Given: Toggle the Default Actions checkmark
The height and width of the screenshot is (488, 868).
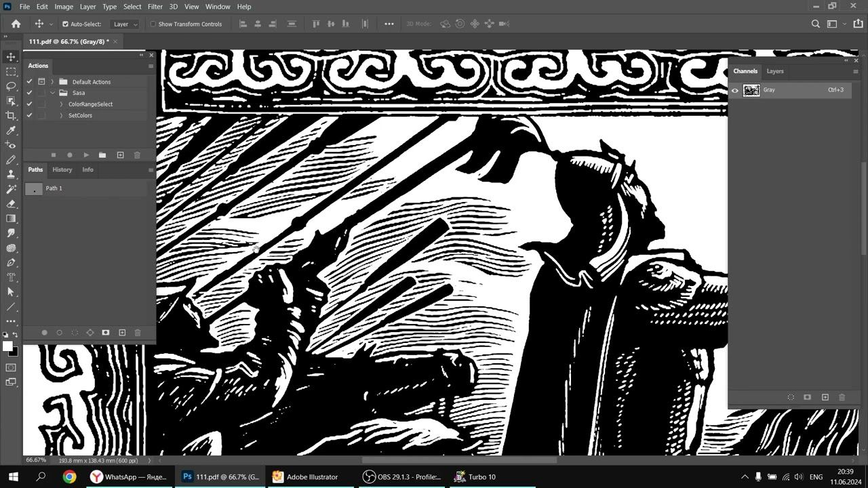Looking at the screenshot, I should click(29, 81).
